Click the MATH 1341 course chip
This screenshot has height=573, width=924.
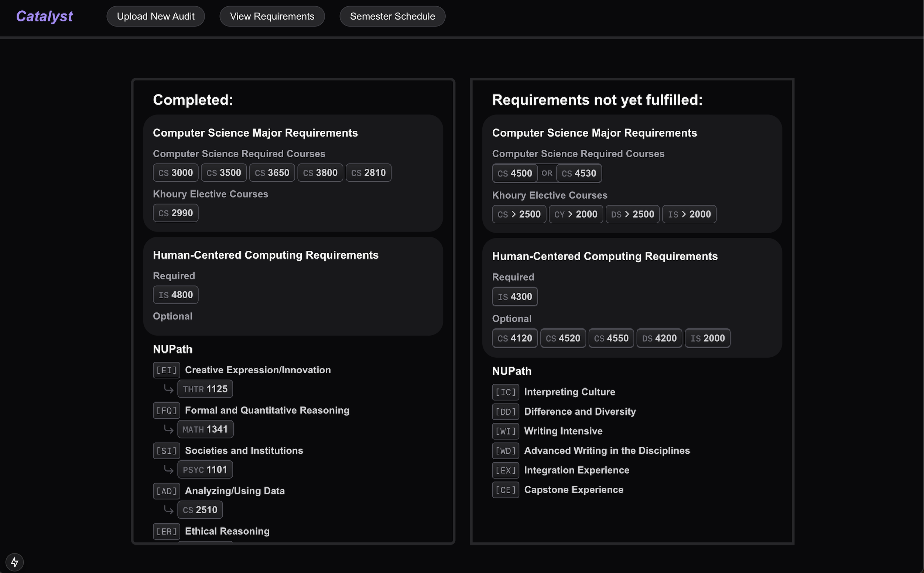coord(205,429)
